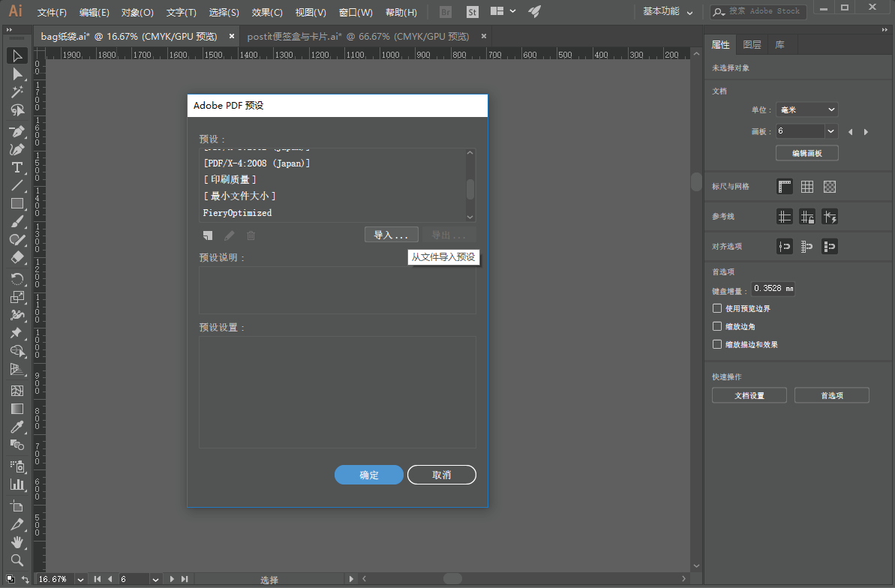The width and height of the screenshot is (895, 588).
Task: Go to previous artboard in status bar
Action: pyautogui.click(x=110, y=580)
